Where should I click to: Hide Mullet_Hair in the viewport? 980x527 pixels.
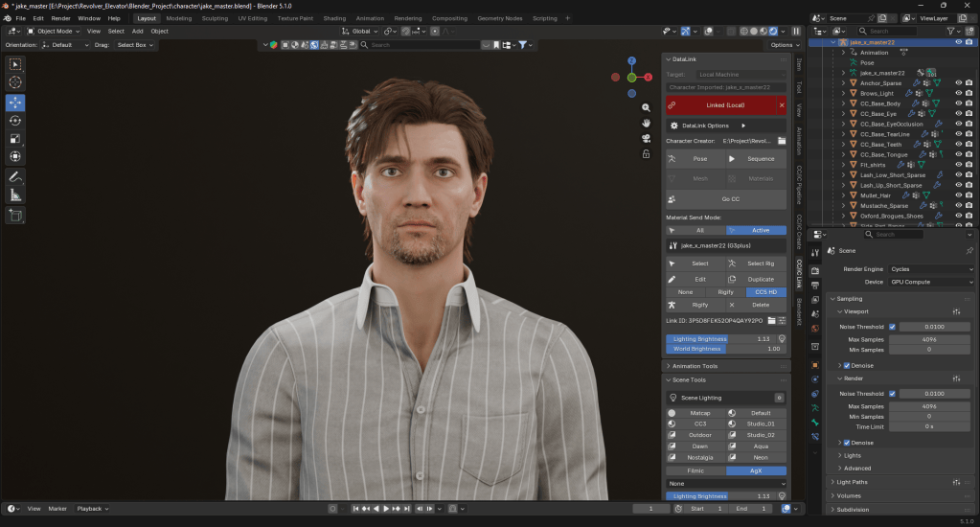coord(958,195)
